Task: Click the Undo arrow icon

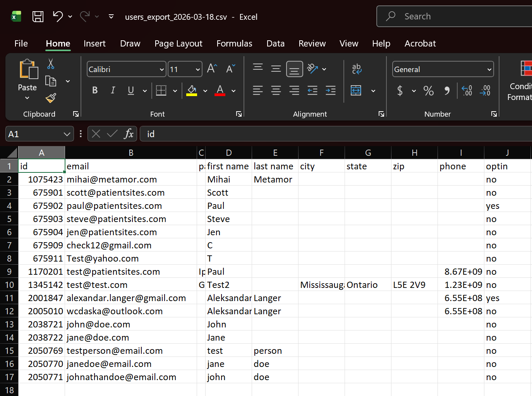Action: click(x=58, y=16)
